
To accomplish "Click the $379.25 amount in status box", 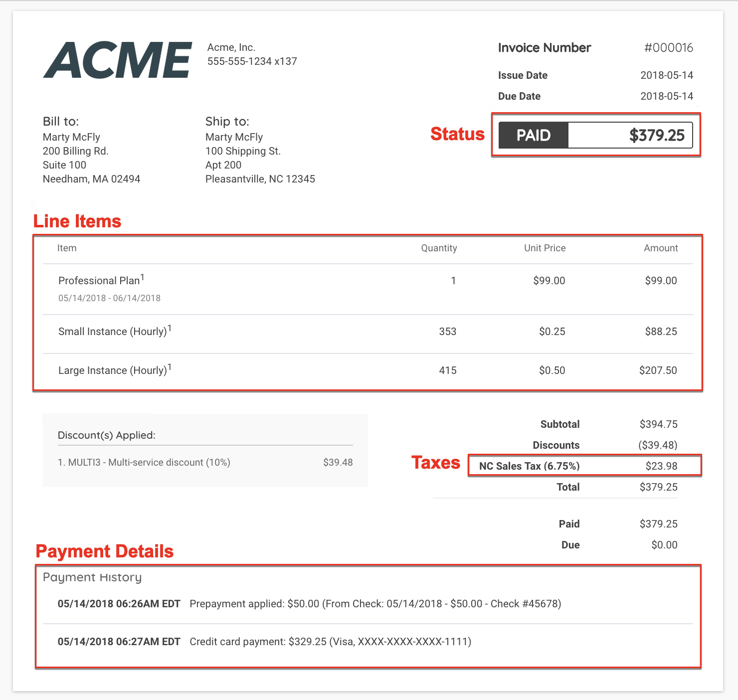I will [x=657, y=135].
